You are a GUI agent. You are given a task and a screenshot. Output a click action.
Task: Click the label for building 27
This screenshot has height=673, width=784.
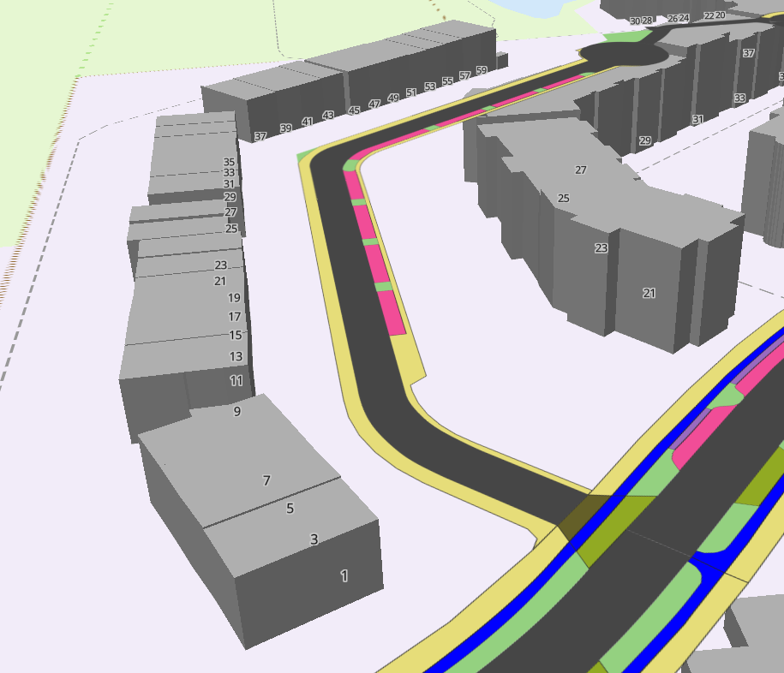tap(581, 170)
